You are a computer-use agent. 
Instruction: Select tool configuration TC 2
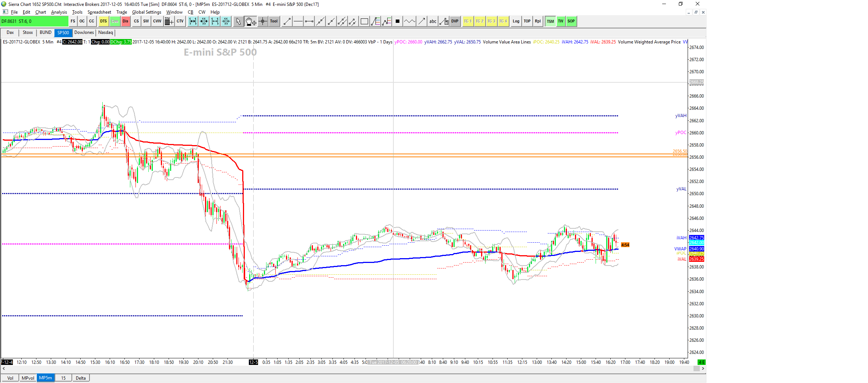coord(480,21)
